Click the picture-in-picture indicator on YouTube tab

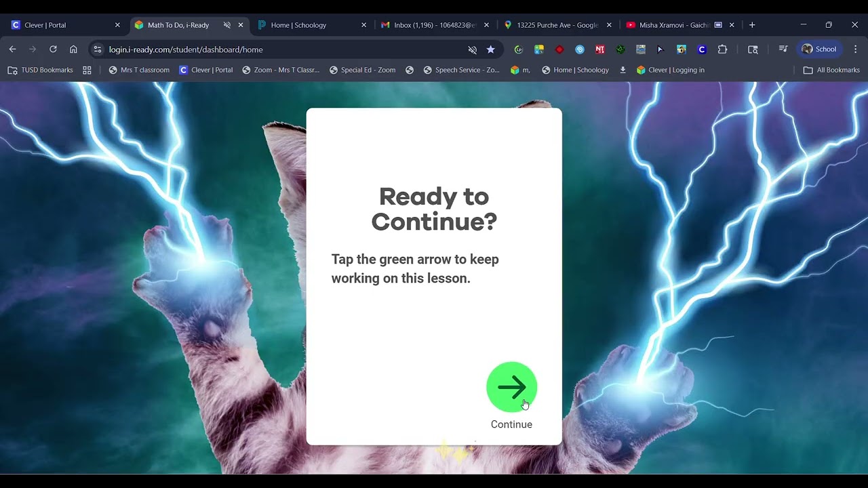[718, 25]
